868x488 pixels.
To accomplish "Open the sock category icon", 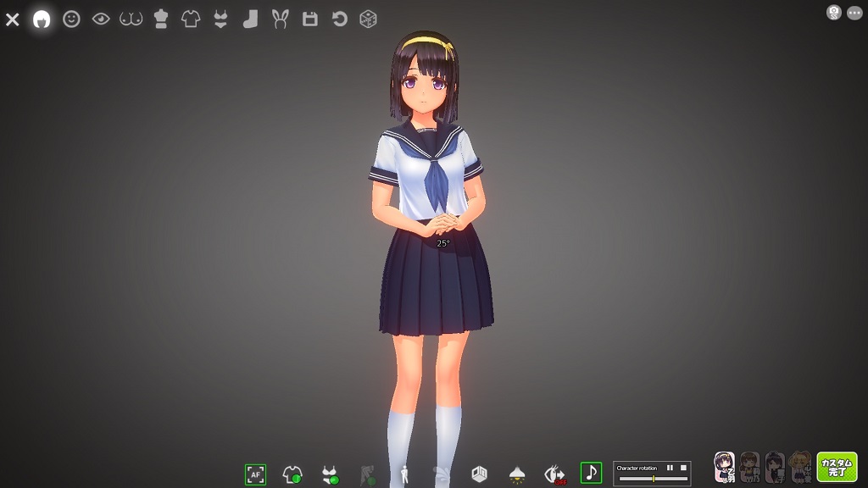I will 250,19.
